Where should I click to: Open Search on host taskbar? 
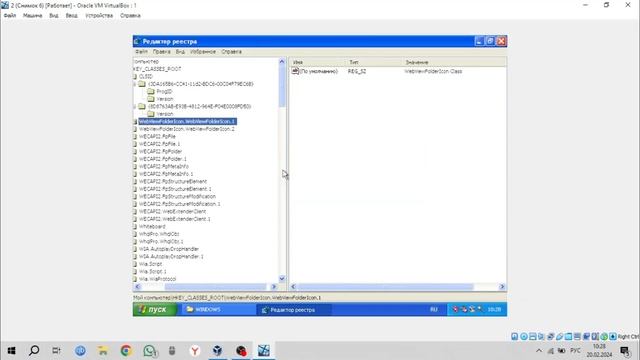pyautogui.click(x=34, y=350)
